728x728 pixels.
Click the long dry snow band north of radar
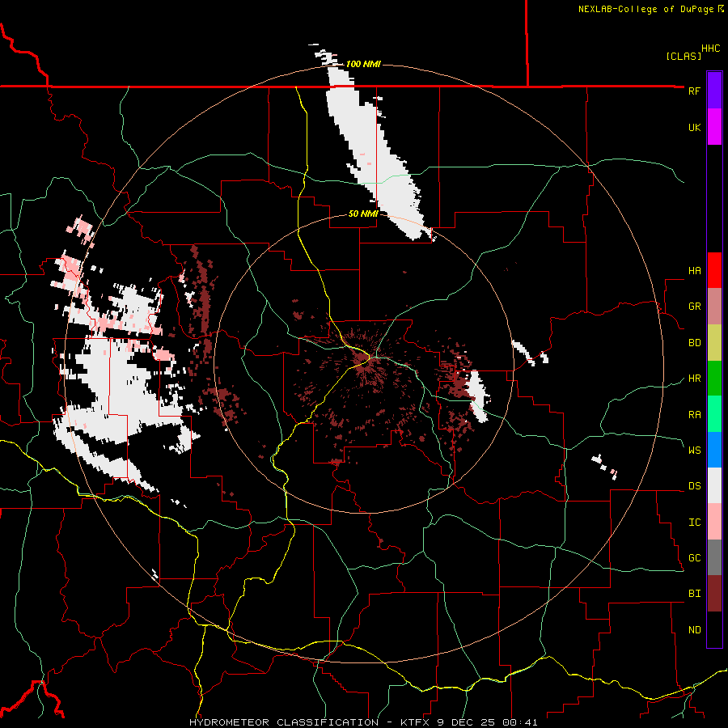tap(376, 153)
